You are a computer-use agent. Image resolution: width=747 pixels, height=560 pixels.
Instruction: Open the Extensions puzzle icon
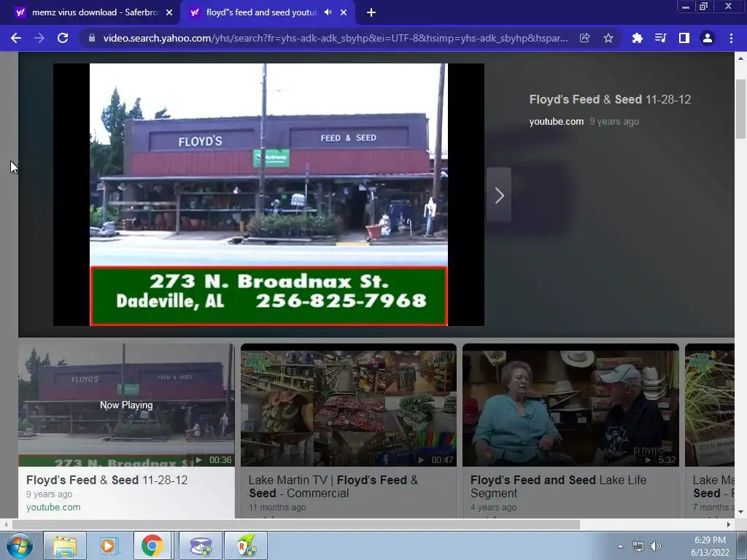[637, 38]
